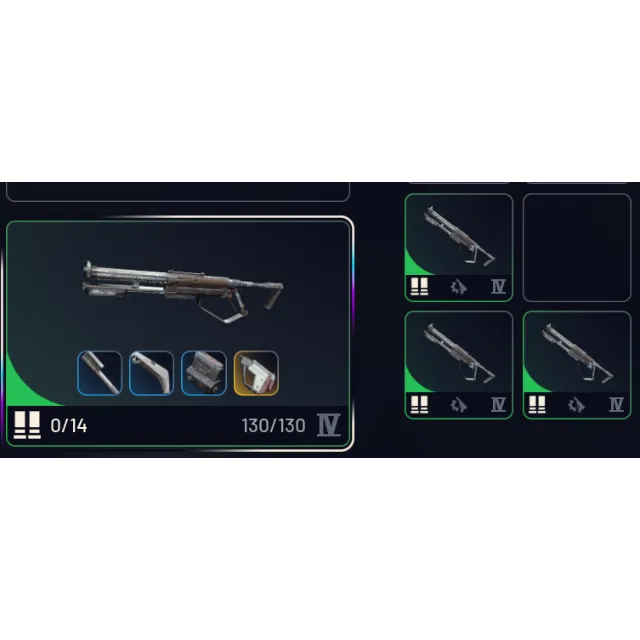Click the gear-and-gun icon on bottom-left shotgun tile
Viewport: 640px width, 640px height.
pos(459,405)
